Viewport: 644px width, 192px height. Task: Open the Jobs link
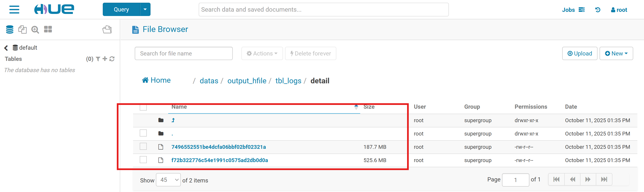pyautogui.click(x=568, y=10)
